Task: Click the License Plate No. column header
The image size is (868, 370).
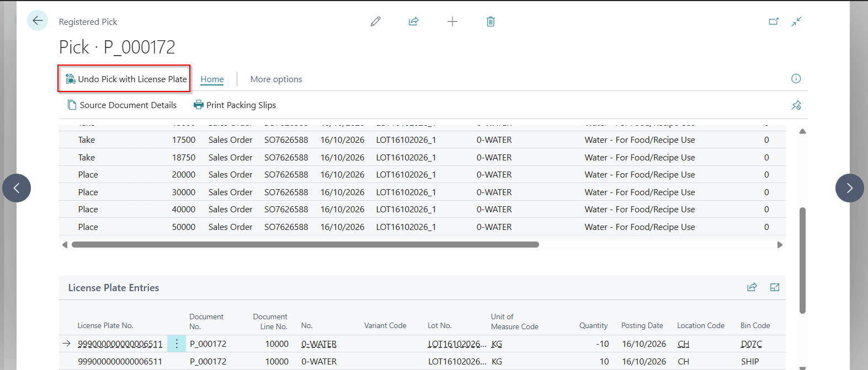Action: point(105,326)
